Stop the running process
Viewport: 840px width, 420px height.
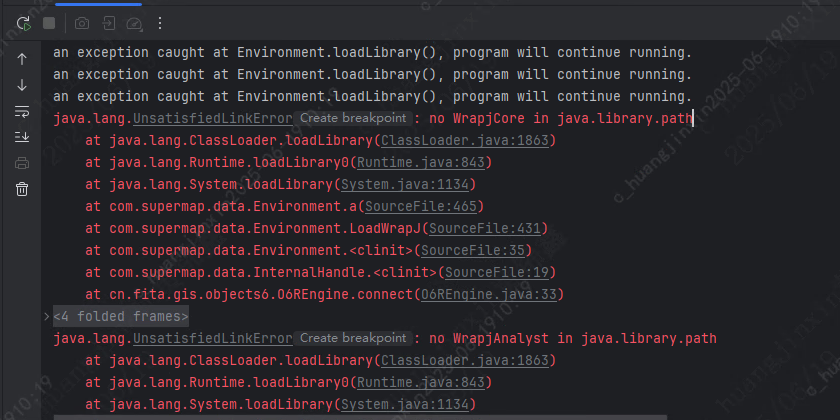(49, 23)
